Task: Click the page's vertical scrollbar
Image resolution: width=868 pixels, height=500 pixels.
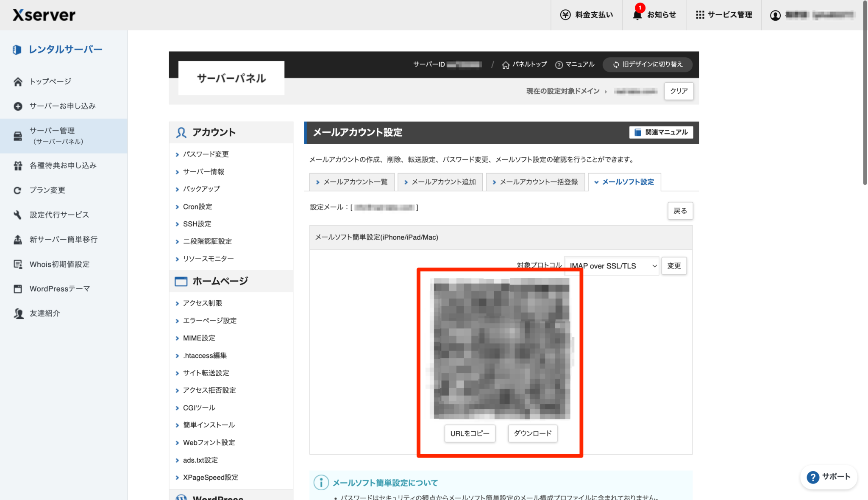Action: pos(865,93)
